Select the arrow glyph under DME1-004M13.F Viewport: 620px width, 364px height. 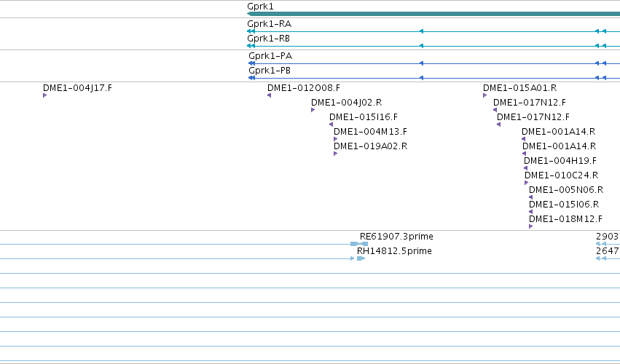coord(335,139)
